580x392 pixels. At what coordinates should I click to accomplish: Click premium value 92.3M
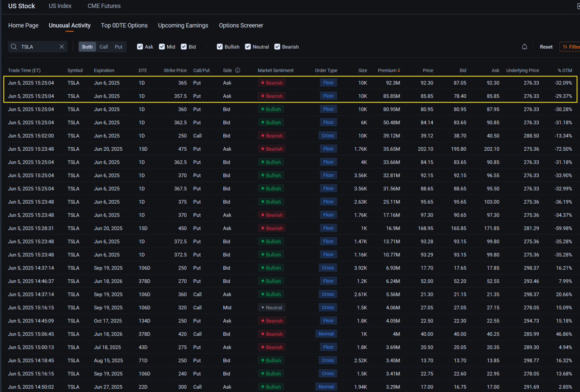pos(393,83)
